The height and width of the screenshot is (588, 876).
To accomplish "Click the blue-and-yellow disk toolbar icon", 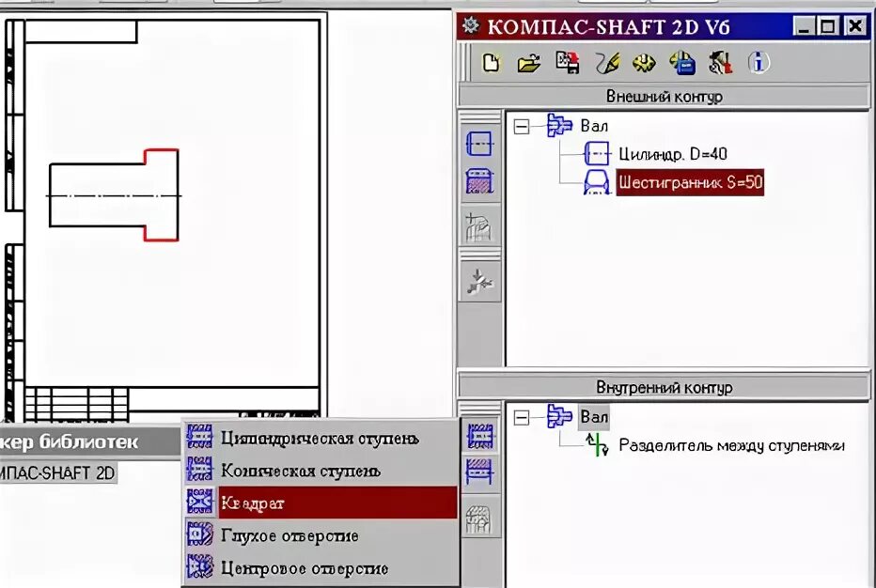I will pyautogui.click(x=682, y=63).
